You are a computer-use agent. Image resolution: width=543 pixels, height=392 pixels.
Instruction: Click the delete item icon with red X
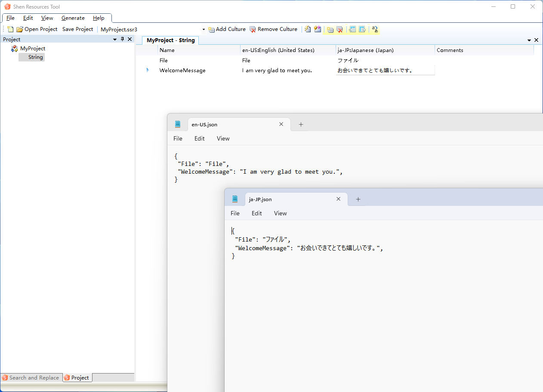(339, 29)
